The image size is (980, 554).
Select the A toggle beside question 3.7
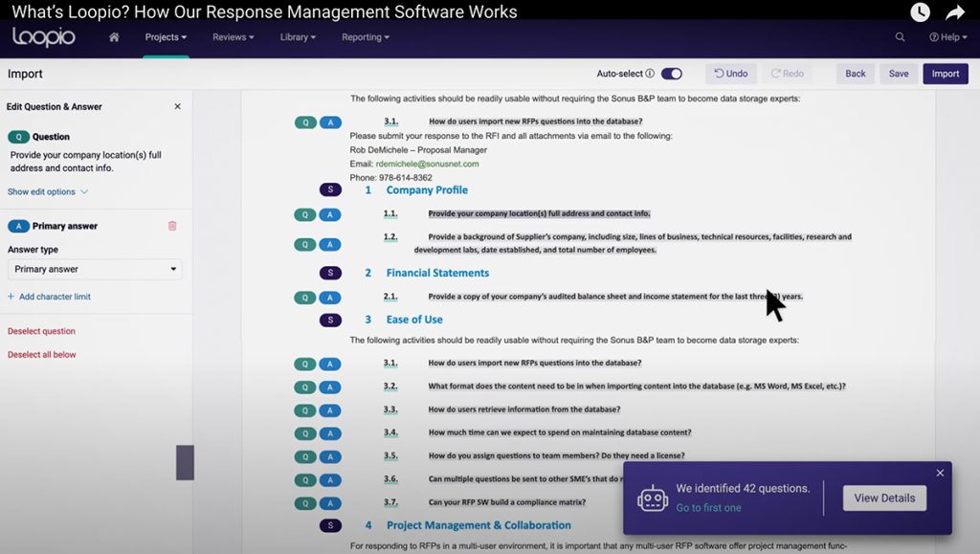pyautogui.click(x=330, y=501)
